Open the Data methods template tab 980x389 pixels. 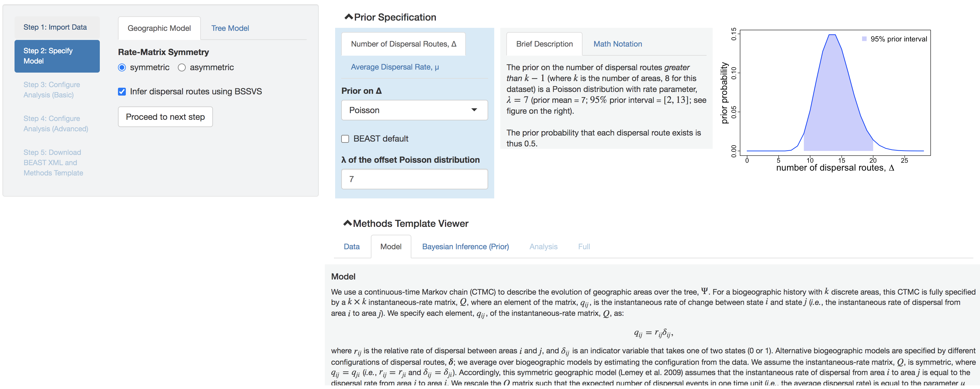point(351,247)
